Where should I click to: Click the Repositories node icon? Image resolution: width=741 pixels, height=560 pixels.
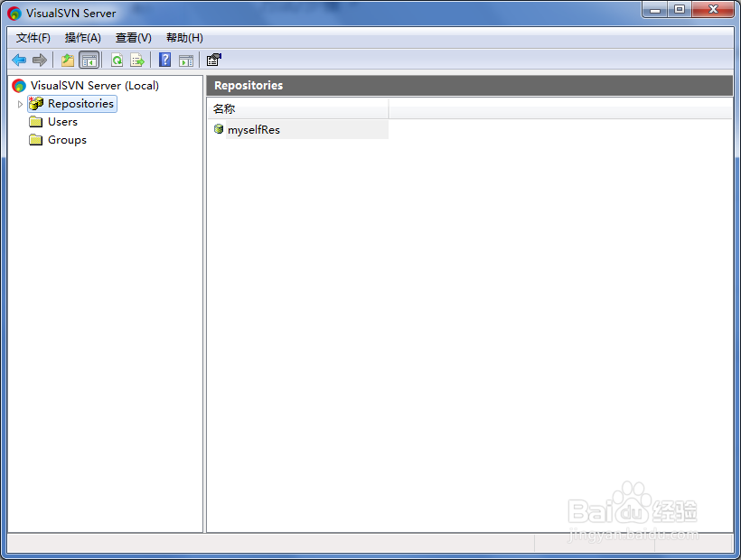[x=36, y=103]
